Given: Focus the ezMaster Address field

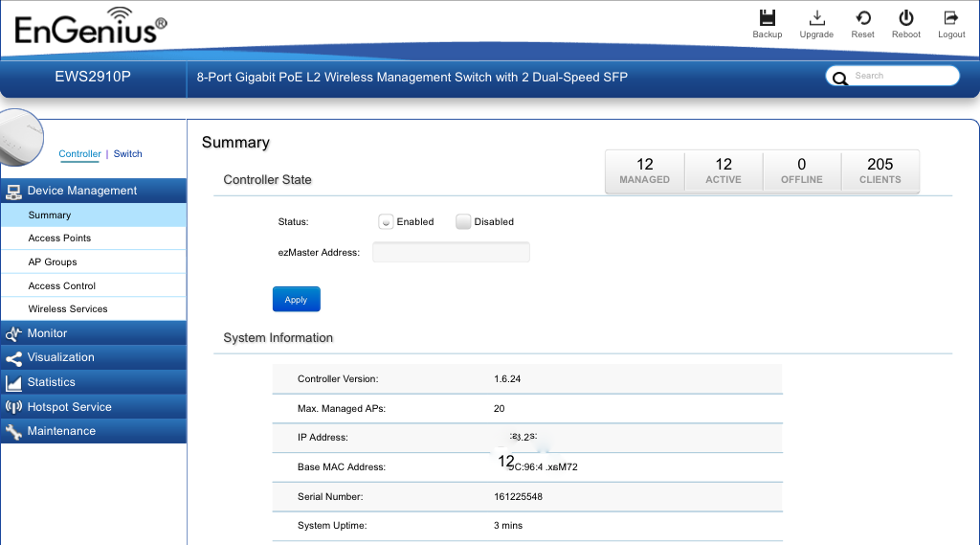Looking at the screenshot, I should coord(451,252).
